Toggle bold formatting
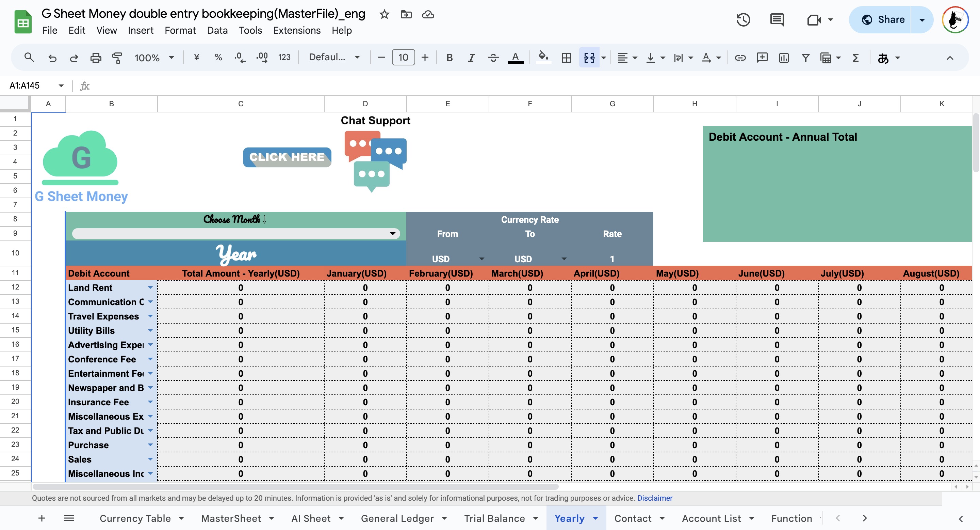 (x=449, y=58)
